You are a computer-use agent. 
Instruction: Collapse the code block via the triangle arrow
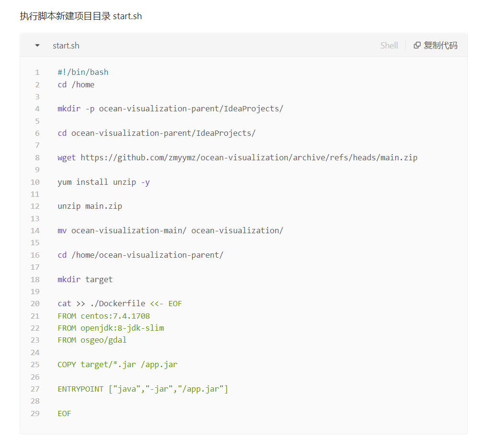point(37,45)
